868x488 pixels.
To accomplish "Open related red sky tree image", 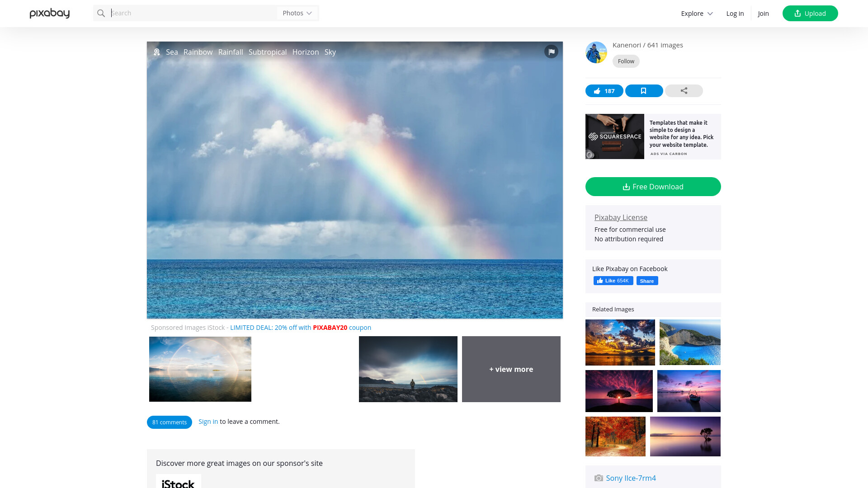I will pos(619,391).
